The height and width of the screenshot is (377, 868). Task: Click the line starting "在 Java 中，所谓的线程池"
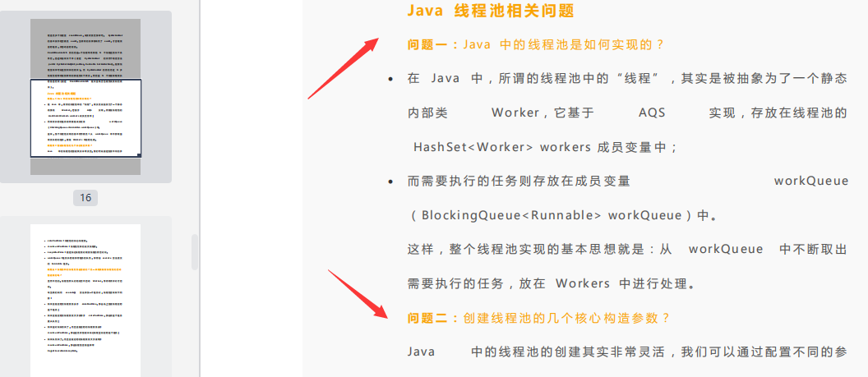point(628,79)
